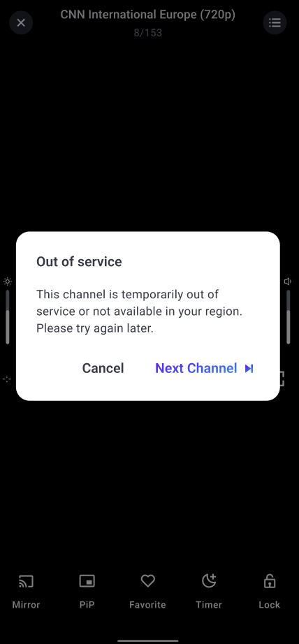This screenshot has width=299, height=644.
Task: Cancel the Out of service dialog
Action: [103, 368]
